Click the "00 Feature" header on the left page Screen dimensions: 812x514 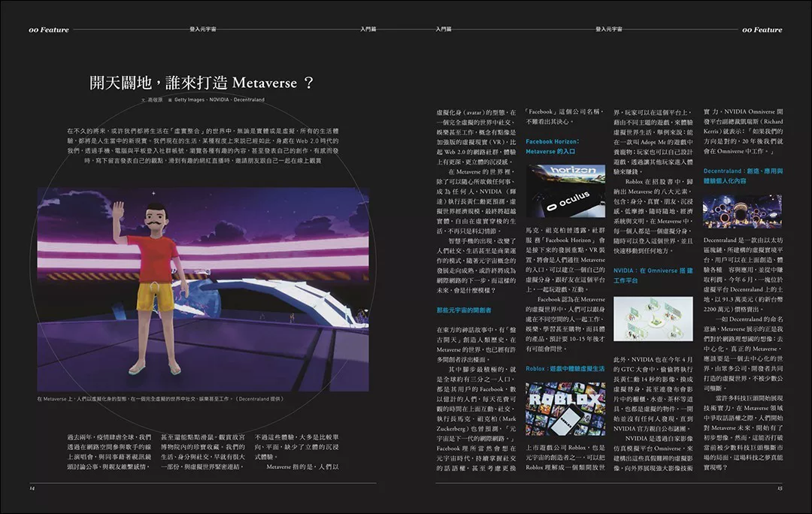(x=49, y=30)
